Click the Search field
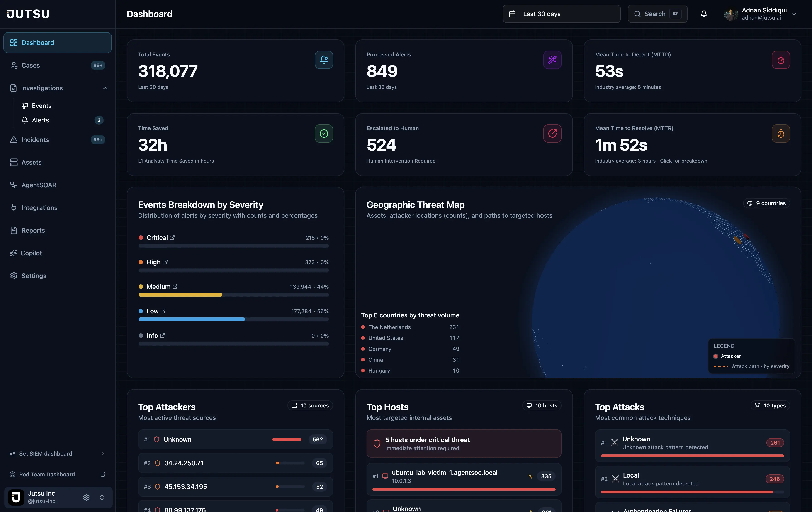This screenshot has height=512, width=812. (x=657, y=14)
